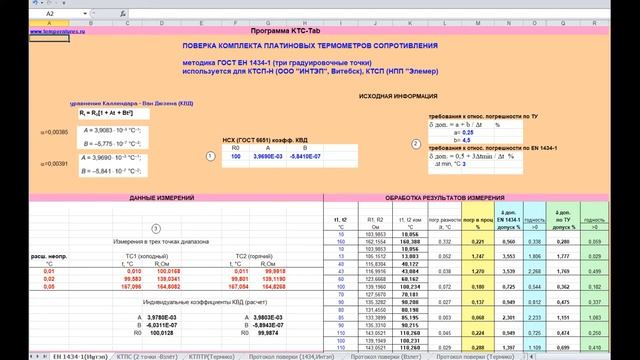This screenshot has width=640, height=360.
Task: Open the Undo history dropdown arrow
Action: coord(41,3)
